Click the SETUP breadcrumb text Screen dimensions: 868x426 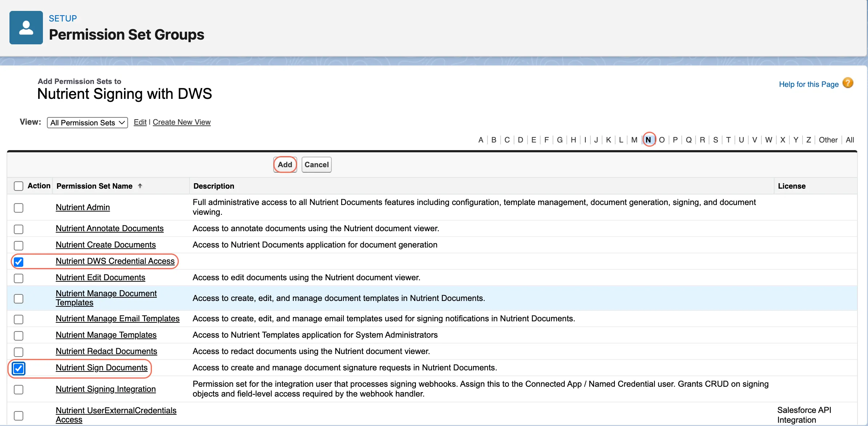63,19
